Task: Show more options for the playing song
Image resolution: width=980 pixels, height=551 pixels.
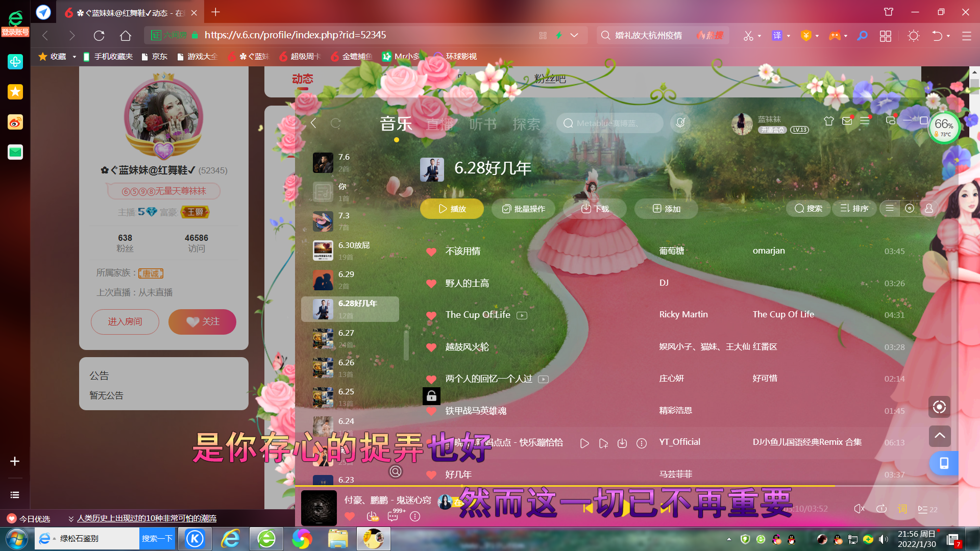Action: tap(415, 516)
